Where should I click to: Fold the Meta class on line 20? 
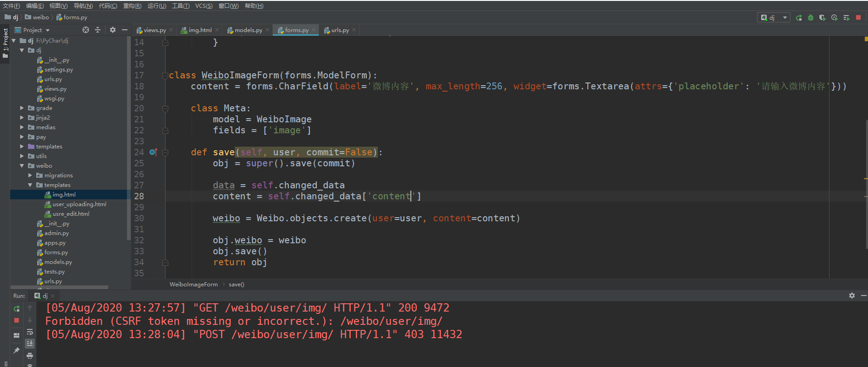pyautogui.click(x=165, y=109)
